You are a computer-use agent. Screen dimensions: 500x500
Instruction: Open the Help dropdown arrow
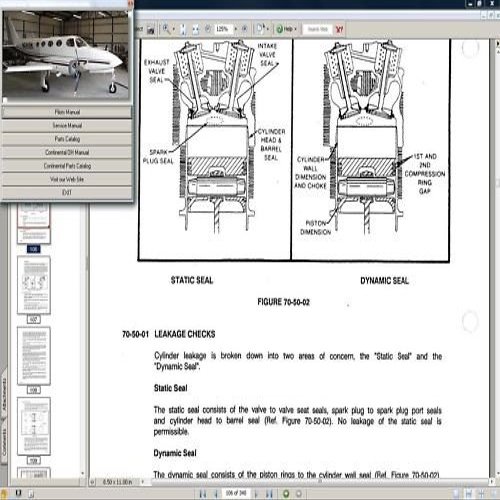pos(295,29)
